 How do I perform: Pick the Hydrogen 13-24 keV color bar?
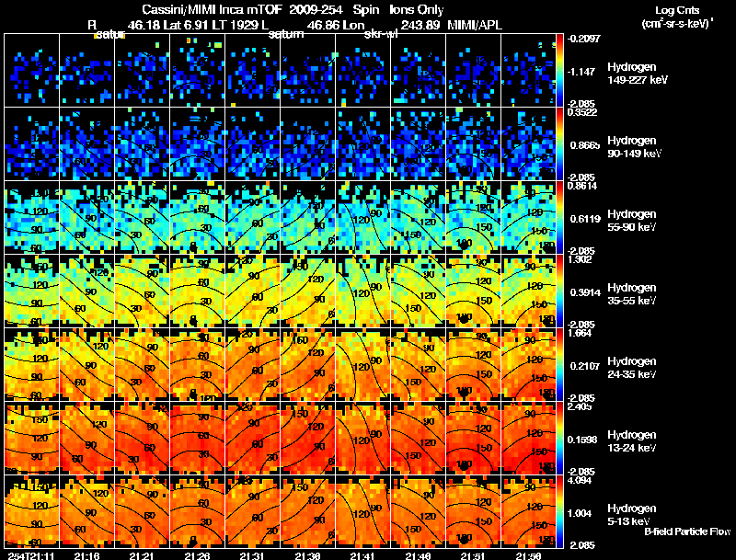pos(559,439)
